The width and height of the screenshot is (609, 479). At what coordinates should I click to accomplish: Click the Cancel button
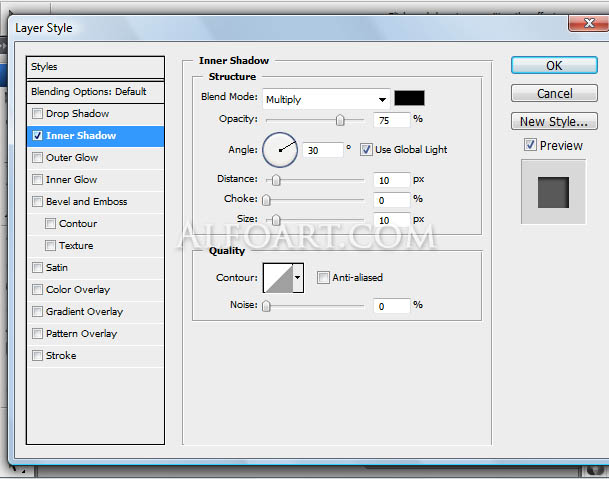554,93
